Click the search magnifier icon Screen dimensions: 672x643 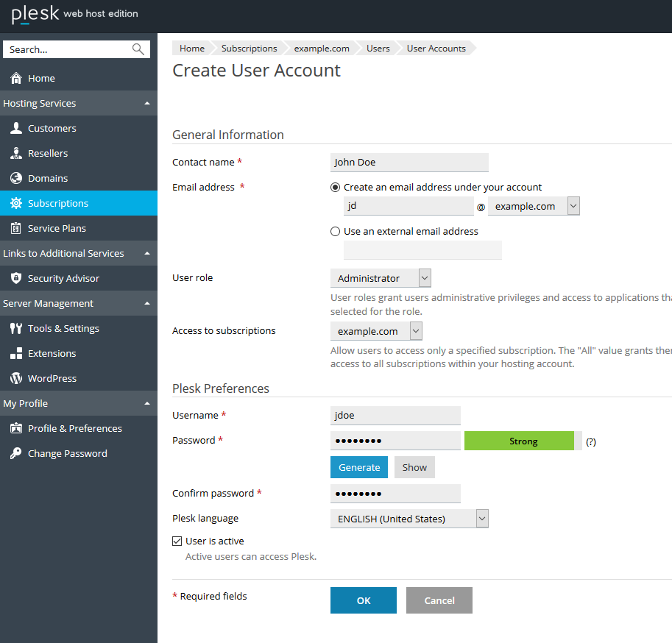(138, 49)
